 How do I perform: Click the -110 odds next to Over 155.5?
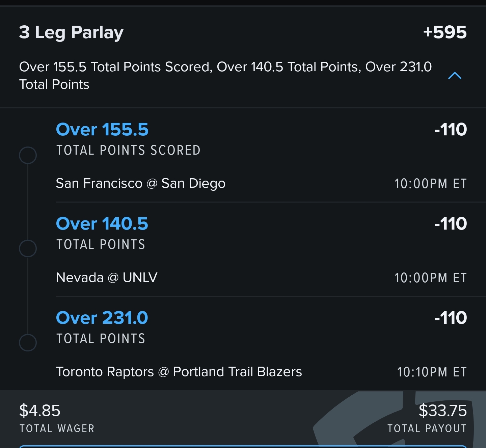pyautogui.click(x=450, y=129)
